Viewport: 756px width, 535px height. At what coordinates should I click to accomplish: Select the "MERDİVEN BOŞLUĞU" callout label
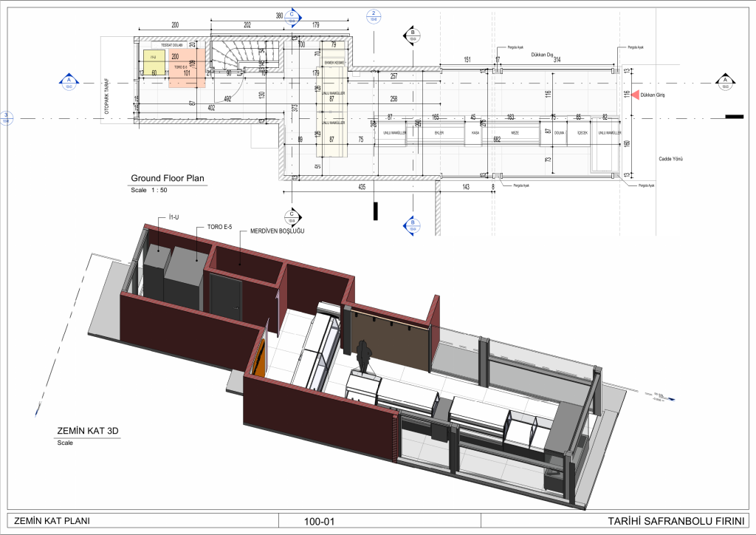[x=278, y=231]
